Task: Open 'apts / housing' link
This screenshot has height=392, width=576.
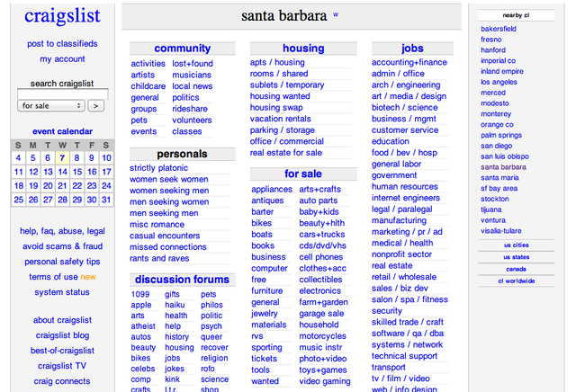Action: click(277, 62)
